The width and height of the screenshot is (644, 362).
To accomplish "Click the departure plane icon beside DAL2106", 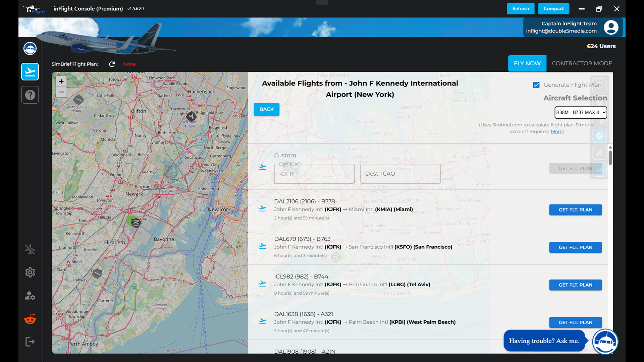I will 263,208.
